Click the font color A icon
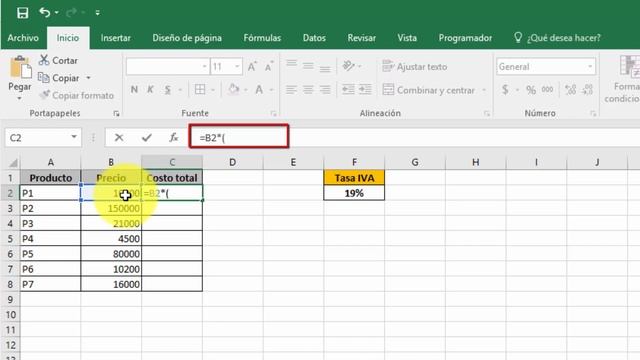This screenshot has height=360, width=640. (259, 89)
